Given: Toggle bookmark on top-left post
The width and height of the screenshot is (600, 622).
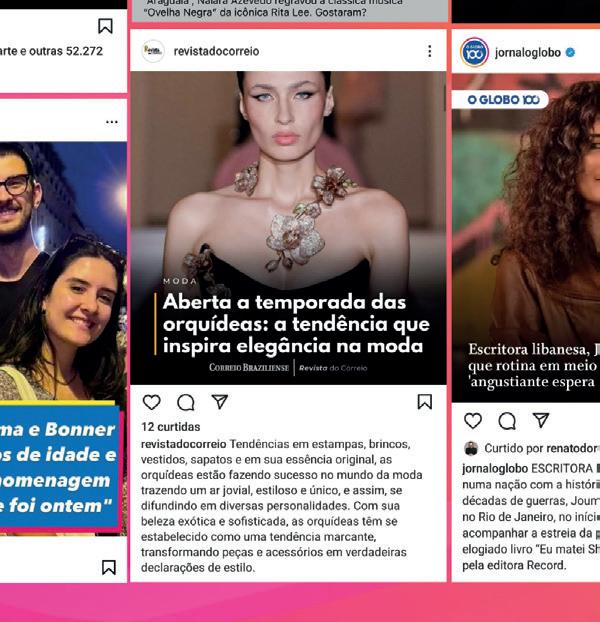Looking at the screenshot, I should pyautogui.click(x=105, y=26).
